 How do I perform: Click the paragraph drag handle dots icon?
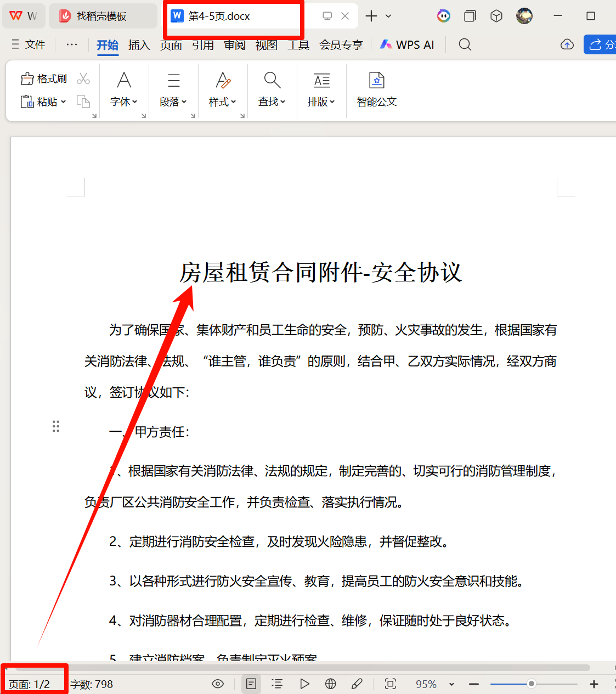(x=56, y=426)
